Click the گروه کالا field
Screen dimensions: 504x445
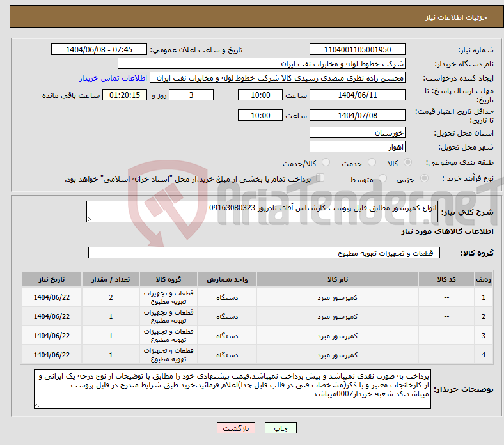pyautogui.click(x=264, y=253)
